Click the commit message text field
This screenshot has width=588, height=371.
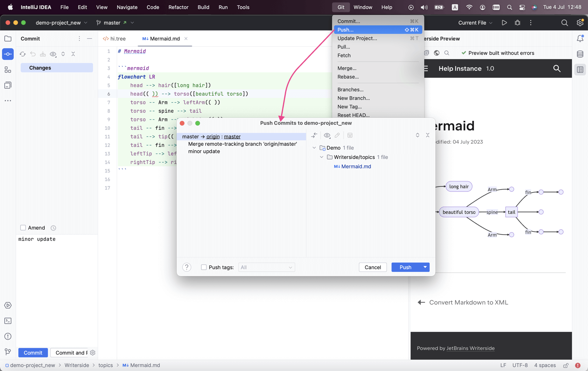click(57, 291)
